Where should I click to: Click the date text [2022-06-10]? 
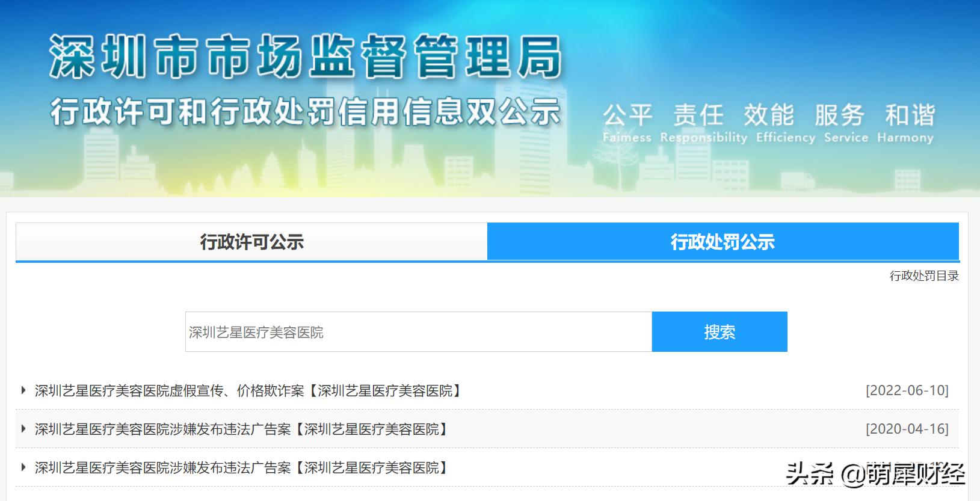pos(907,390)
